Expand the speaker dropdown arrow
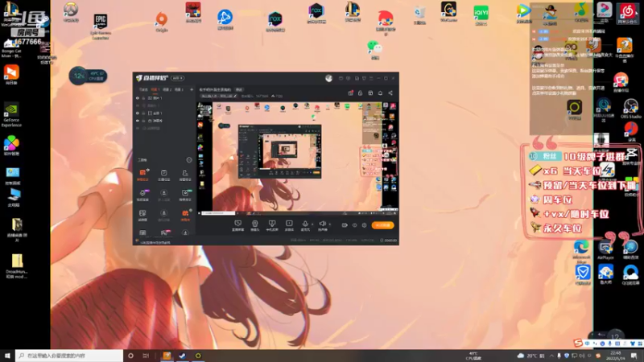 point(329,224)
